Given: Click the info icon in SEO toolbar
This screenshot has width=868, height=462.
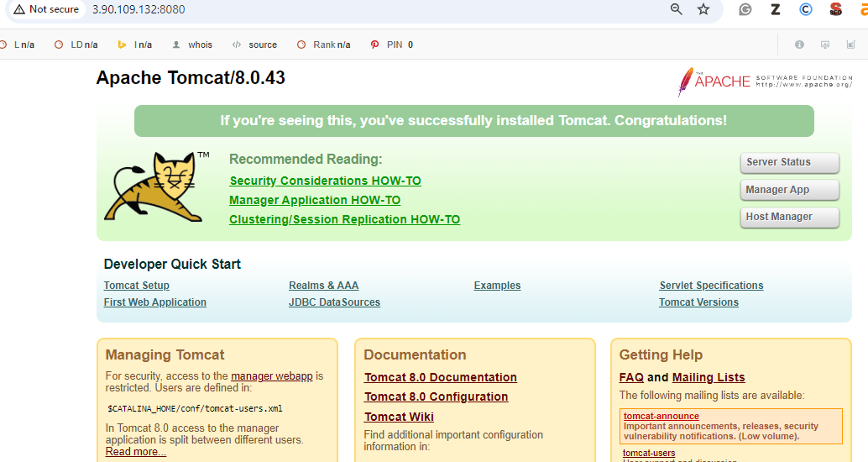Looking at the screenshot, I should pos(799,45).
